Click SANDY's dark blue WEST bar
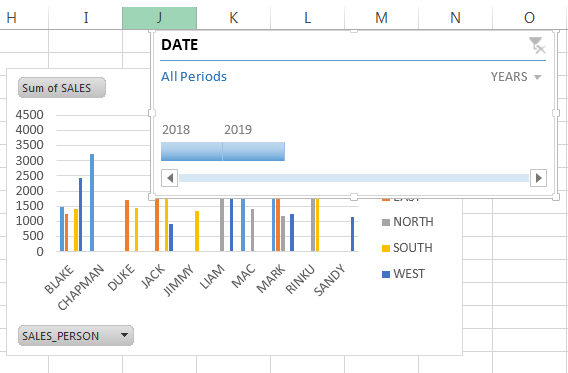The image size is (568, 373). [352, 234]
